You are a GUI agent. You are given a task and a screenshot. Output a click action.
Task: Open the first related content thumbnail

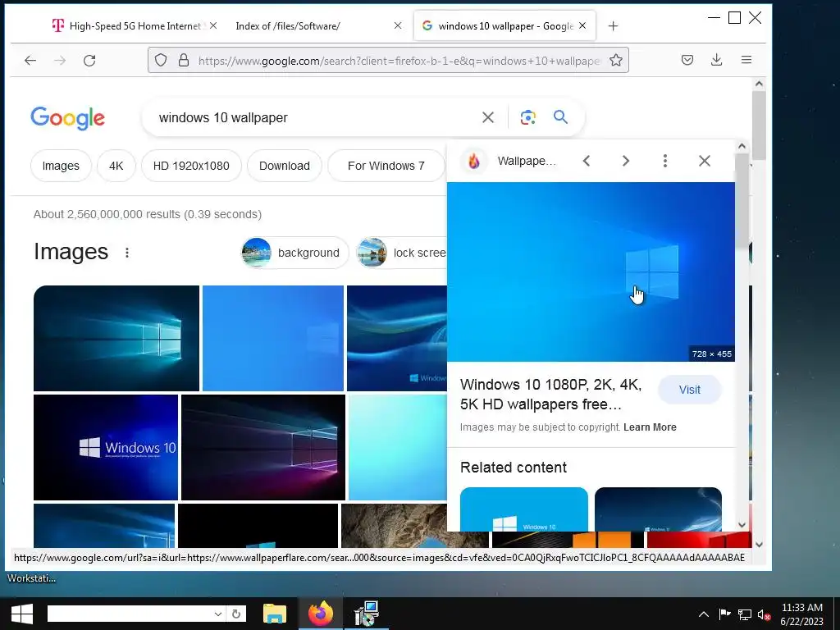pos(524,509)
